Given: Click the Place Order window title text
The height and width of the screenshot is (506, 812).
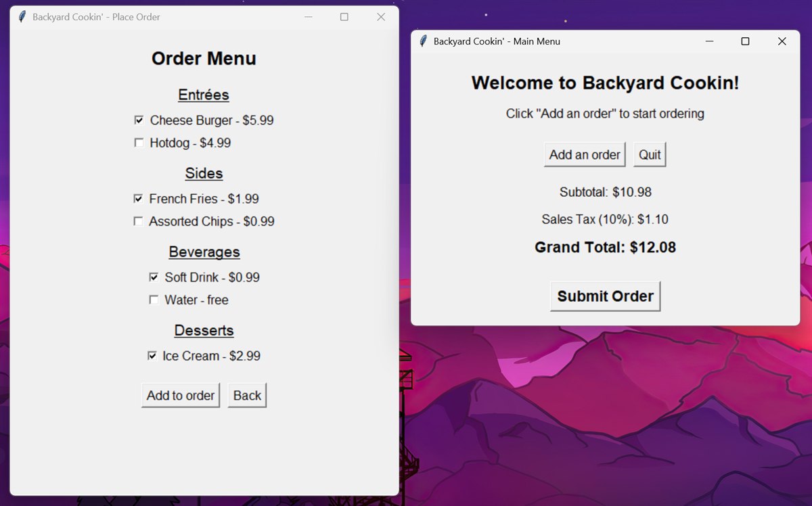Looking at the screenshot, I should 96,17.
